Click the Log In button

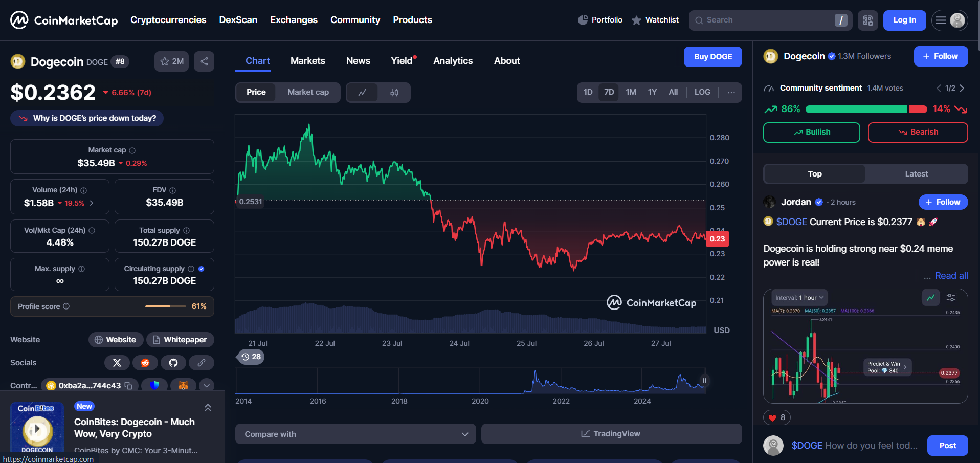point(904,20)
